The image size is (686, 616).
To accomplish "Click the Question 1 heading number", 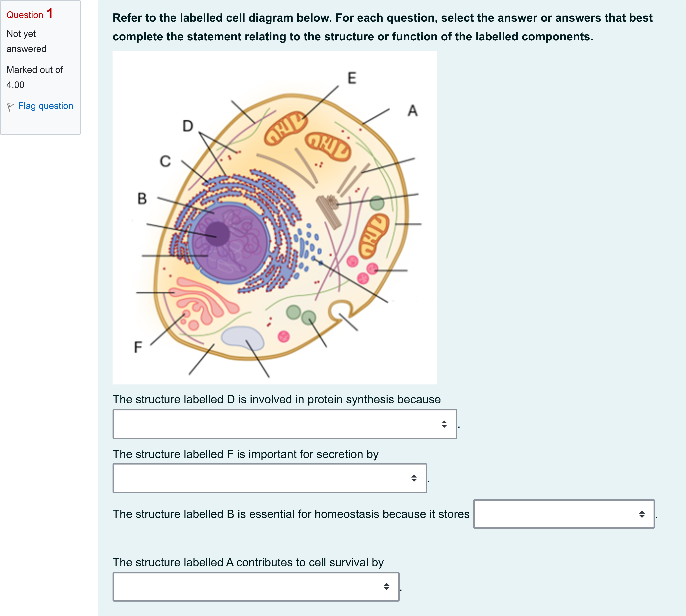I will [49, 14].
